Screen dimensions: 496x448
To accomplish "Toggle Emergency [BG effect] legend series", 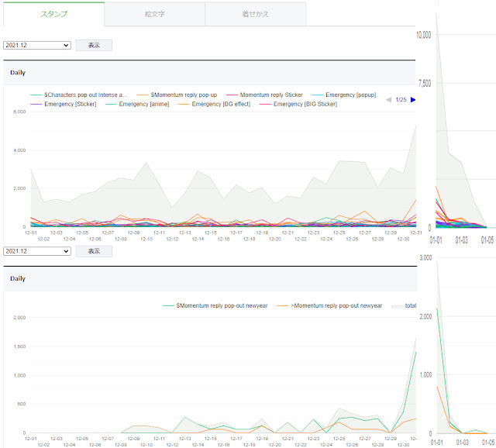I will tap(214, 104).
